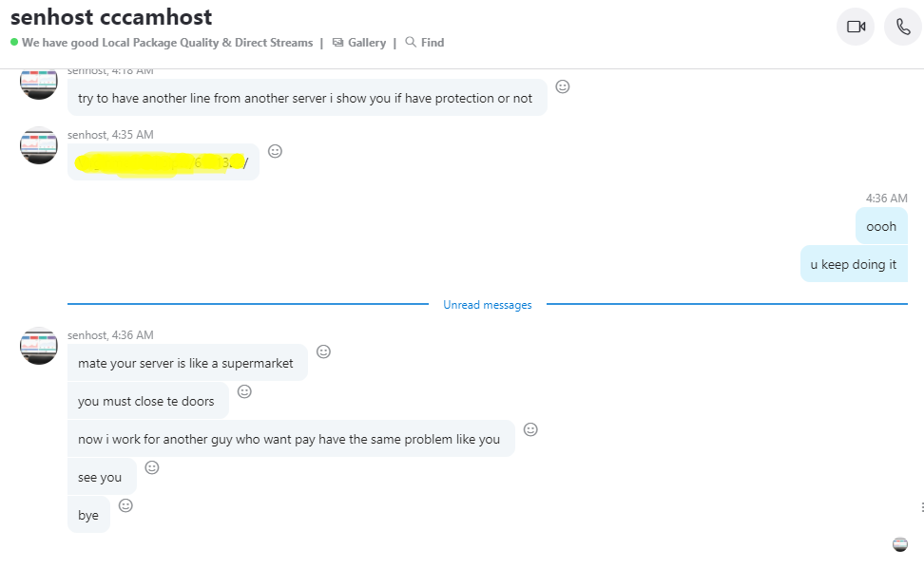React to 'now i work for another guy' message
The height and width of the screenshot is (569, 924).
point(531,429)
